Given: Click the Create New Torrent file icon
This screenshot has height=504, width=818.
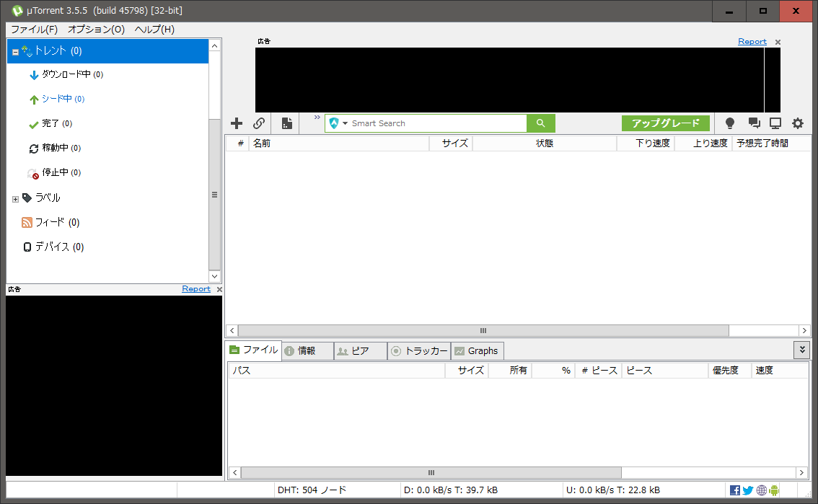Looking at the screenshot, I should pos(287,123).
